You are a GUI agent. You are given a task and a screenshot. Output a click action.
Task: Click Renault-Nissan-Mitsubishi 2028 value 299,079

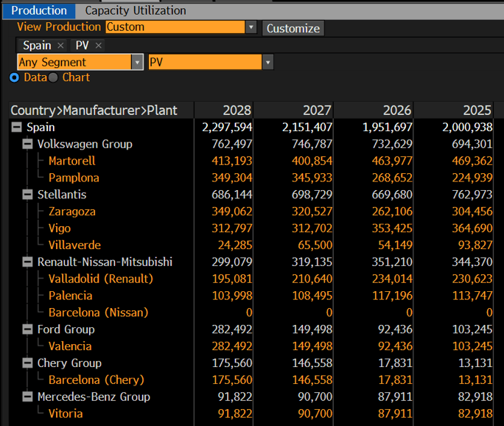coord(232,262)
